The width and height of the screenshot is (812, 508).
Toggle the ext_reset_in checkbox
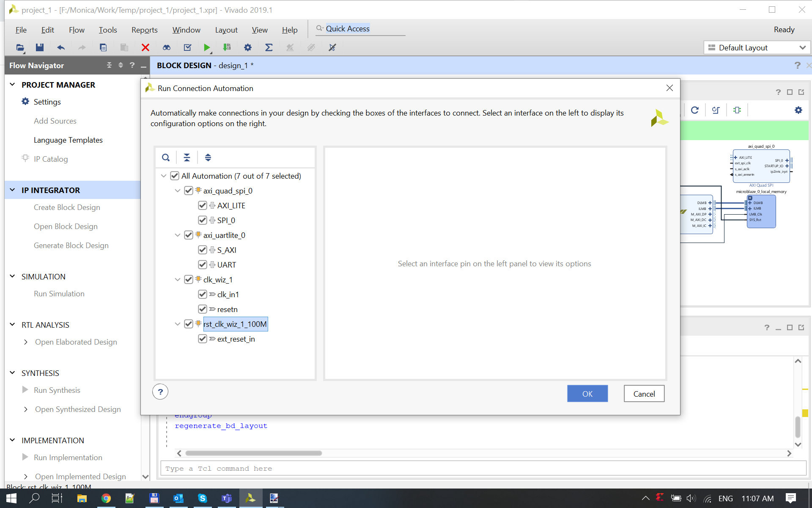coord(203,339)
